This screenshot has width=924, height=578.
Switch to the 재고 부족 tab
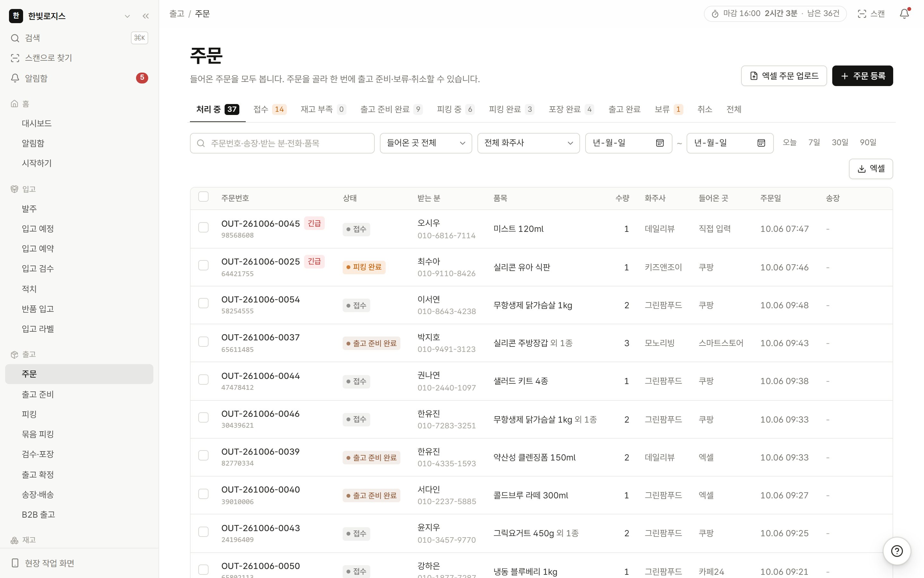[323, 109]
